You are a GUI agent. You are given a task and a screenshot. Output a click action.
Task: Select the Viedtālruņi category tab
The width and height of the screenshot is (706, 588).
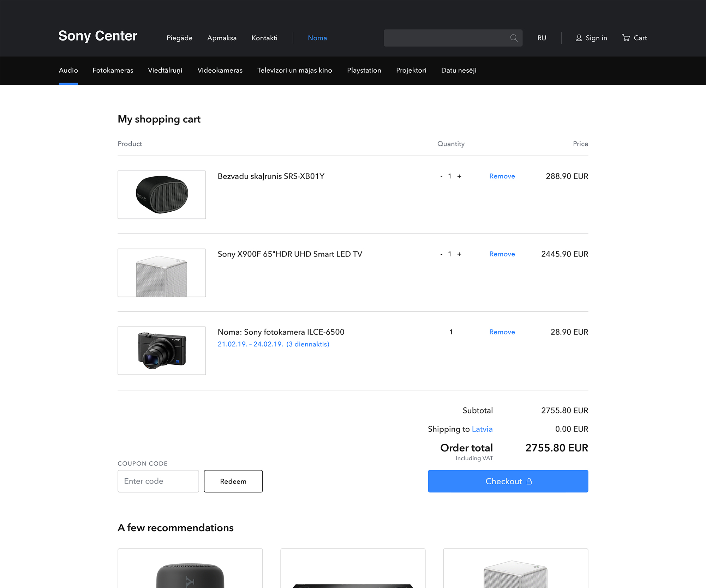[x=165, y=70]
